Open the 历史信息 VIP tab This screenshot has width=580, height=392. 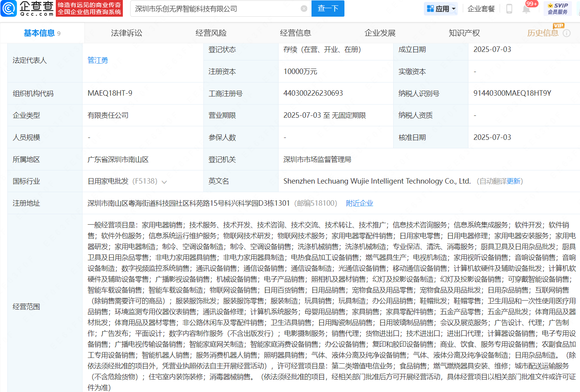pyautogui.click(x=543, y=33)
